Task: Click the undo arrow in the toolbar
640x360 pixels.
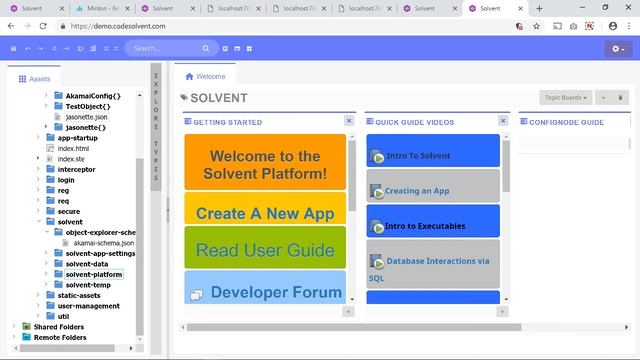Action: click(28, 49)
